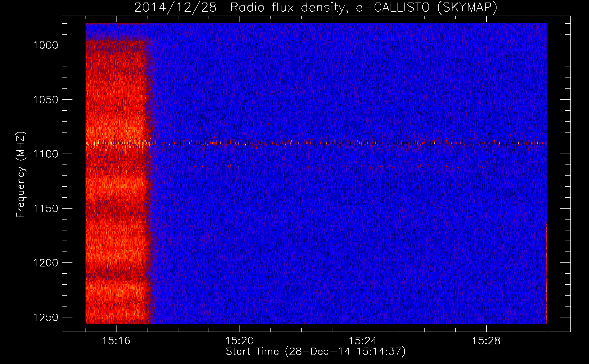Click the 15:24 time tick label
Viewport: 589px width, 364px height.
coord(363,341)
